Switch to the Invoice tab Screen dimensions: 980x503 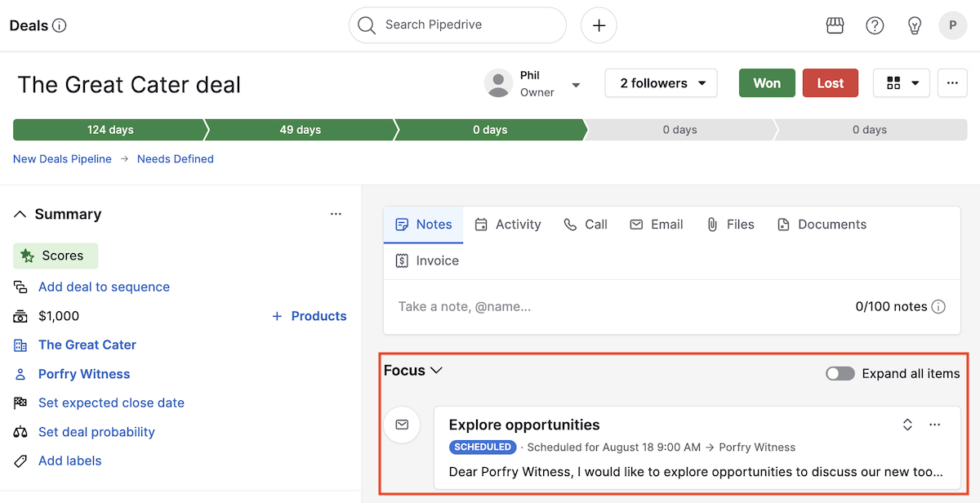coord(427,261)
